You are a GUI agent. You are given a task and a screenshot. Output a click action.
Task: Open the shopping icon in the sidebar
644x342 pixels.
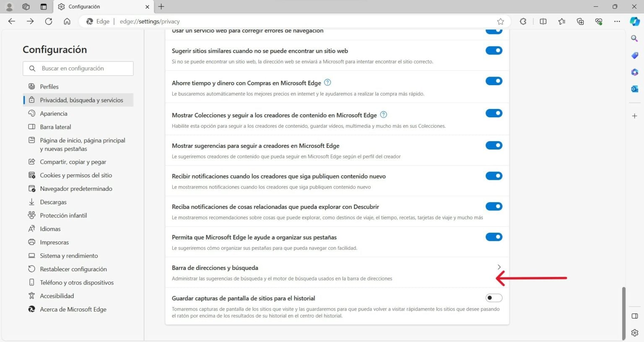click(x=634, y=55)
